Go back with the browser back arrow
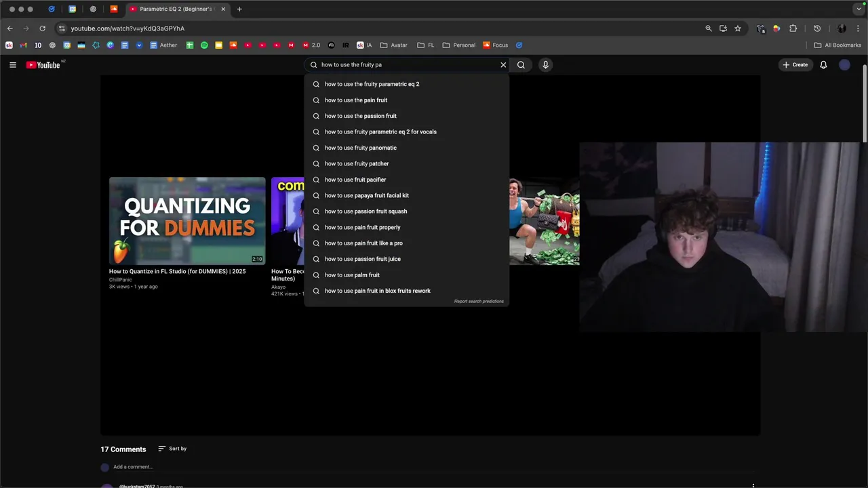Viewport: 868px width, 488px height. coord(9,28)
